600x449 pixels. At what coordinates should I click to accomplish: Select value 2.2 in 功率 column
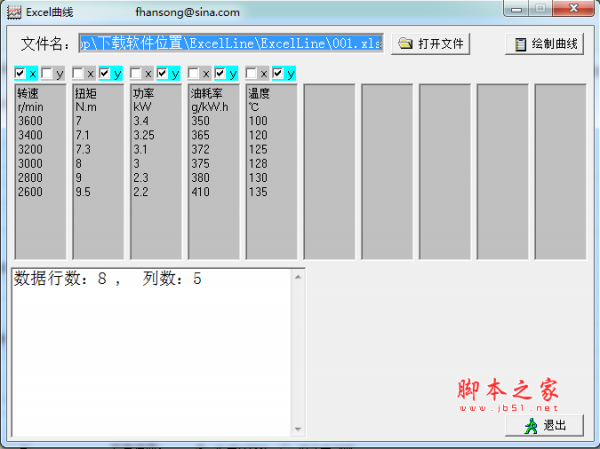click(x=141, y=192)
